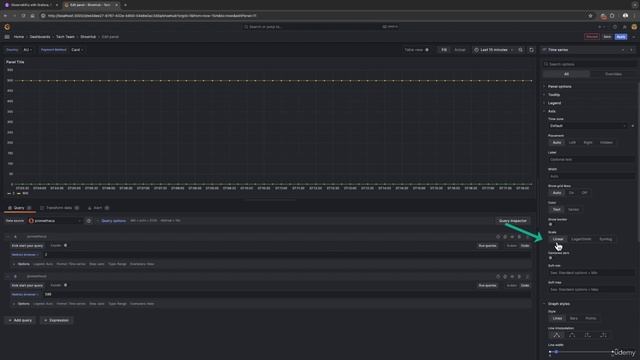Open the main hamburger menu
Image resolution: width=640 pixels, height=360 pixels.
(x=7, y=37)
